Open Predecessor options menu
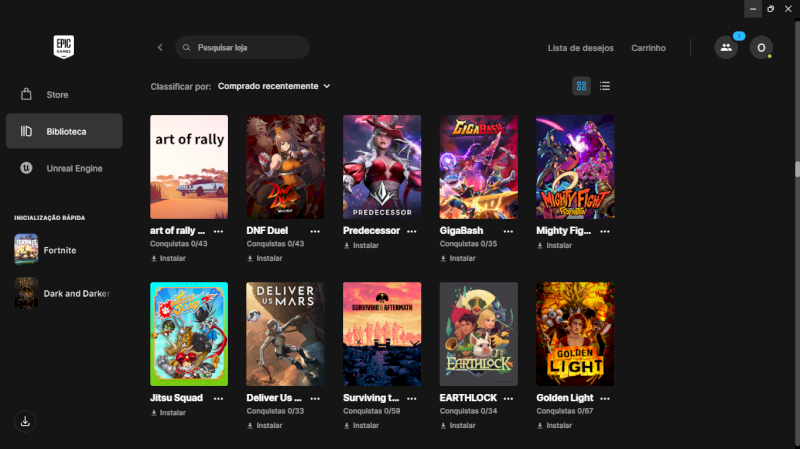This screenshot has height=449, width=800. [x=412, y=231]
